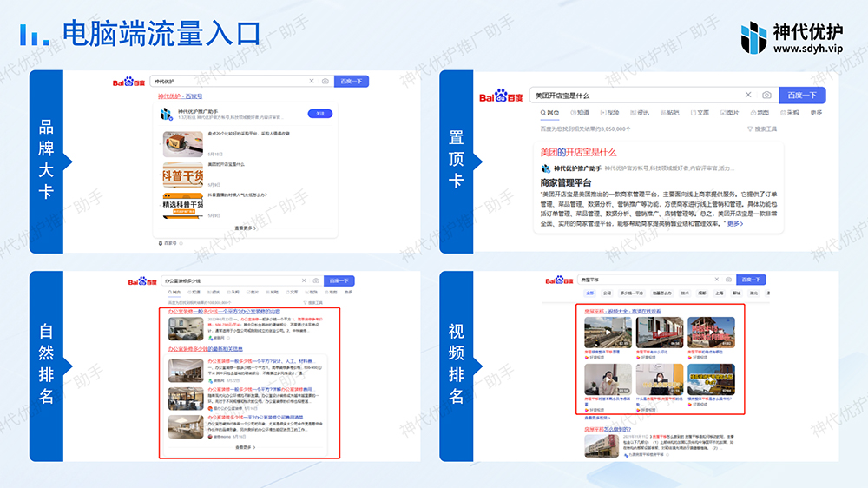Open the bedroom thumbnail of the first 自然排名 result
Image resolution: width=868 pixels, height=488 pixels.
click(186, 329)
